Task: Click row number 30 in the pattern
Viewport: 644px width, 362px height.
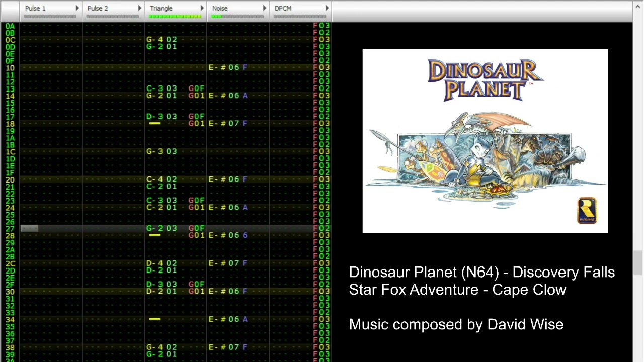Action: [x=10, y=292]
